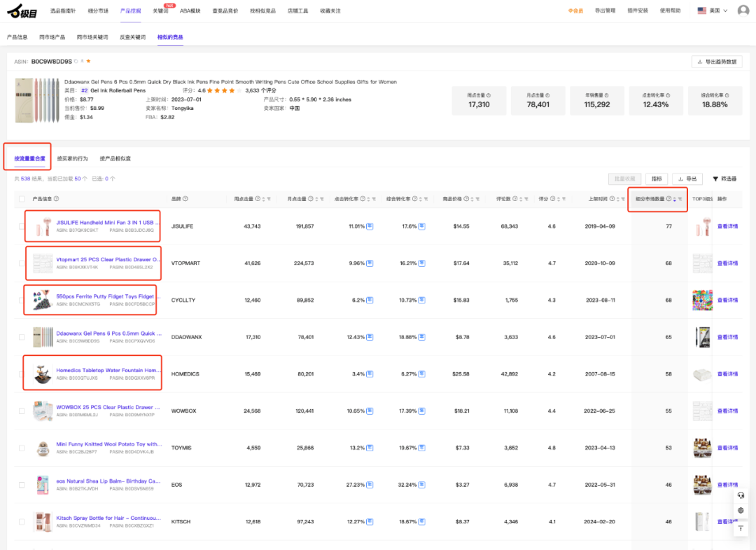756x550 pixels.
Task: Click help icon on 综合转化率 18.88% card
Action: (727, 95)
